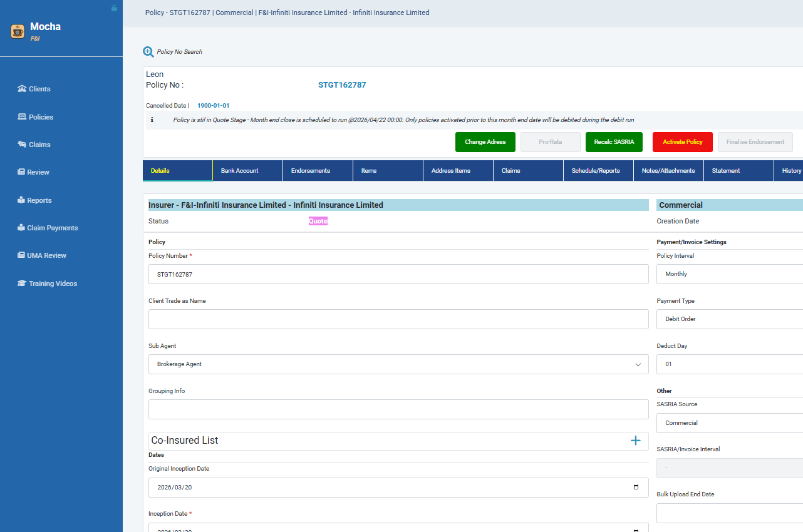This screenshot has height=532, width=803.
Task: Add a co-insured with the plus icon
Action: click(x=636, y=441)
